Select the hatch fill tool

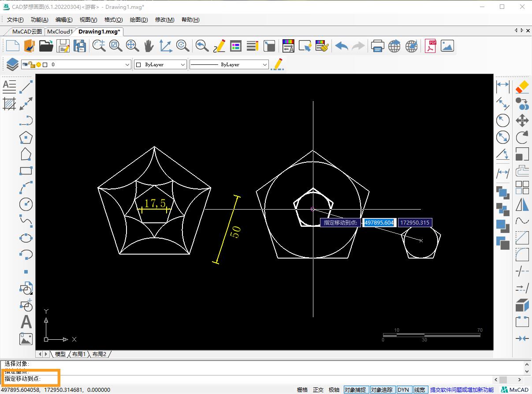pyautogui.click(x=9, y=104)
